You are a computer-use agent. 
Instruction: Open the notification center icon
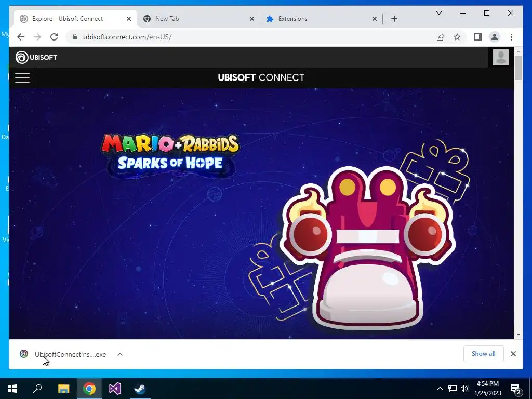pyautogui.click(x=516, y=389)
